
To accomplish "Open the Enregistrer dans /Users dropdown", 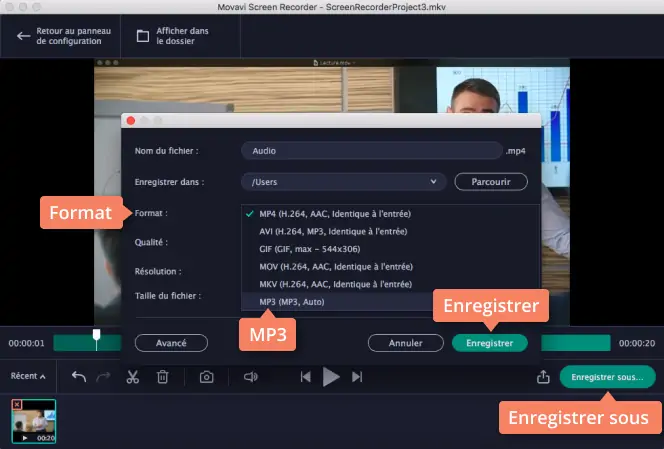I will (343, 182).
